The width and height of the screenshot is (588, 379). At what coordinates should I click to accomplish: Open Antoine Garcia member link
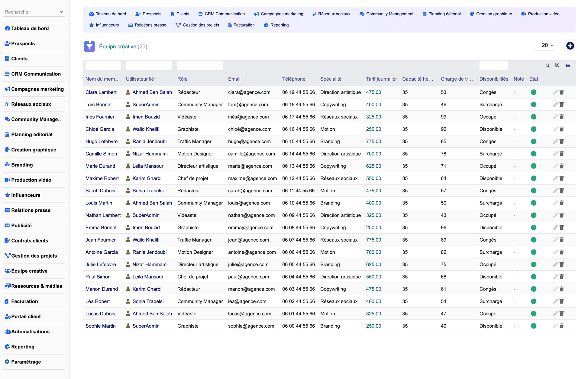[x=102, y=252]
